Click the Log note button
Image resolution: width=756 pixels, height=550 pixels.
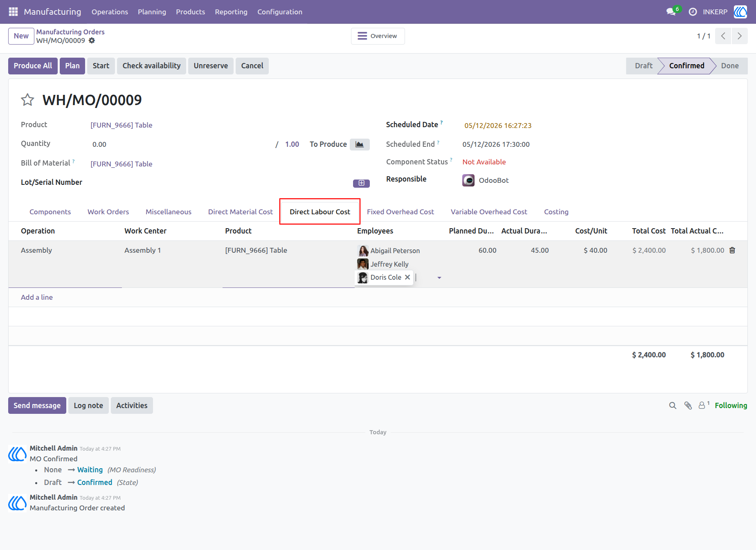pyautogui.click(x=88, y=406)
